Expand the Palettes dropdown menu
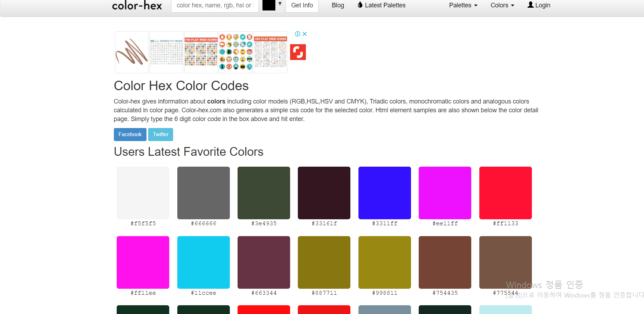This screenshot has height=314, width=644. point(463,5)
